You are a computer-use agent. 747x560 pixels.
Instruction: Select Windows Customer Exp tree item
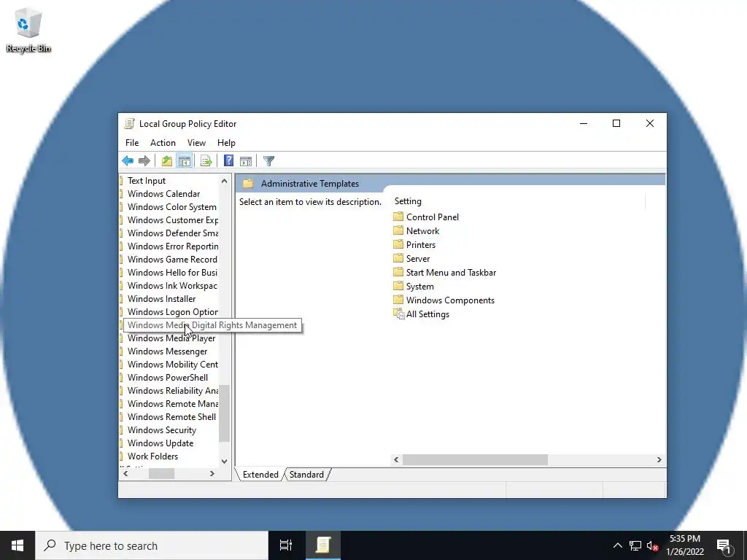tap(172, 220)
